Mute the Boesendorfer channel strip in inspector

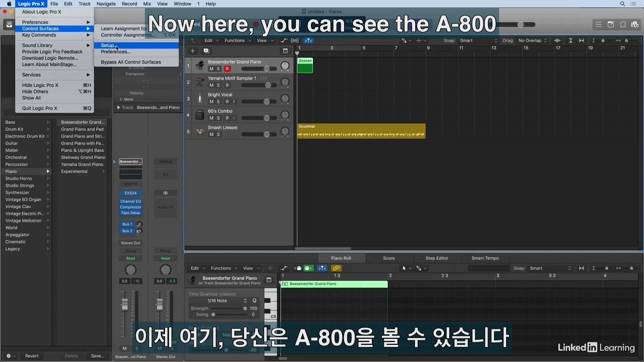(x=125, y=348)
